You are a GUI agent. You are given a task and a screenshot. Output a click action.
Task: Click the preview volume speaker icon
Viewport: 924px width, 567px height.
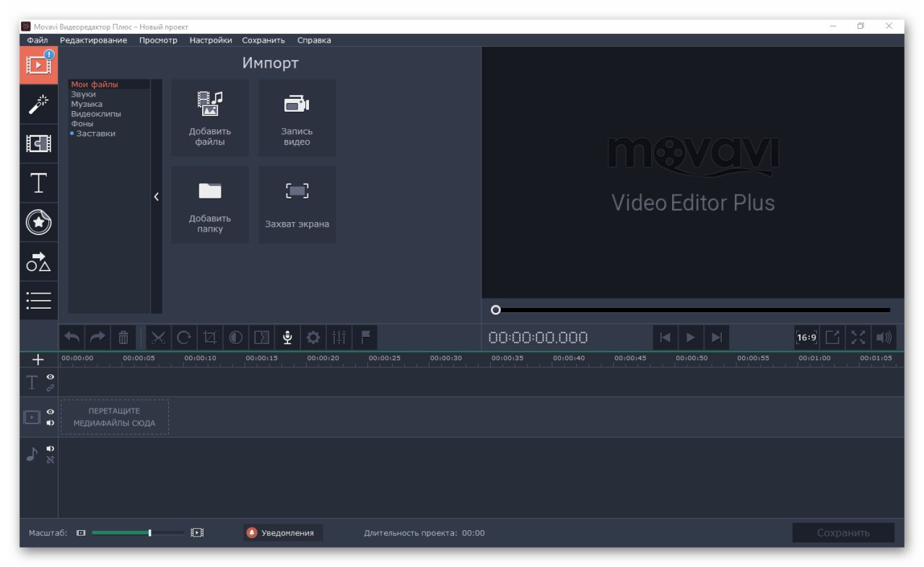[884, 337]
